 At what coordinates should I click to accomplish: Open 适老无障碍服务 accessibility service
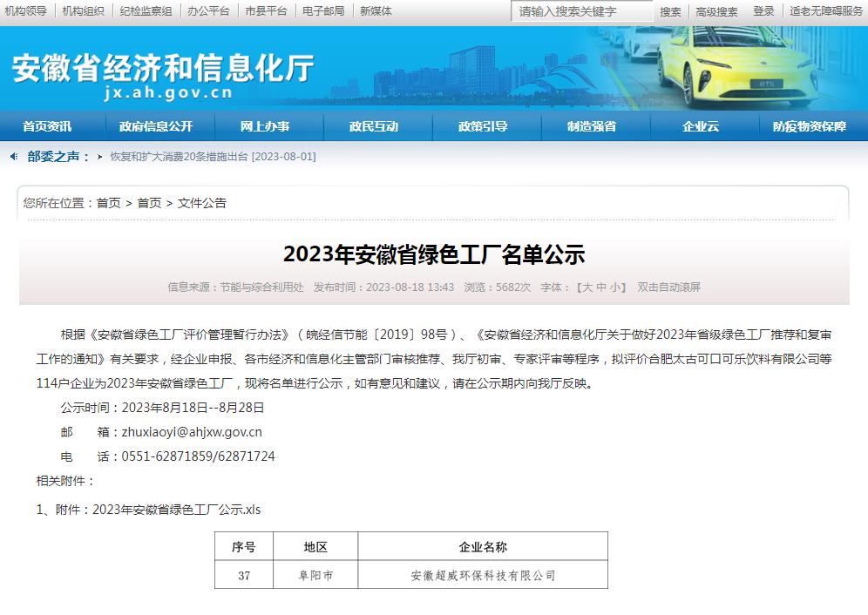826,11
